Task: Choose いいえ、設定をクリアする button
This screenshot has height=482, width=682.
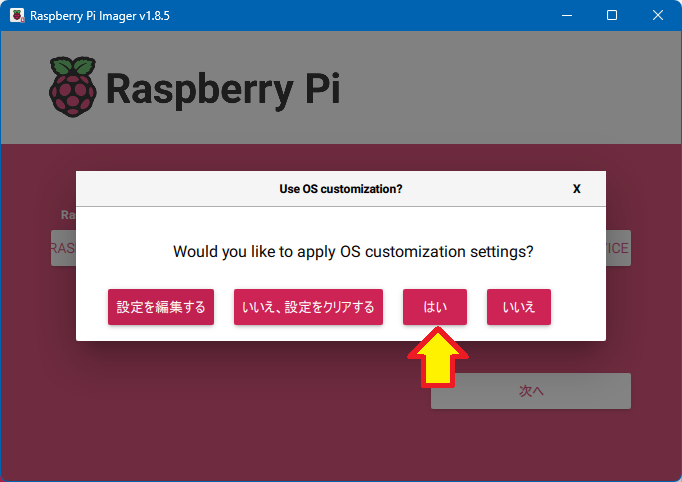Action: pyautogui.click(x=308, y=307)
